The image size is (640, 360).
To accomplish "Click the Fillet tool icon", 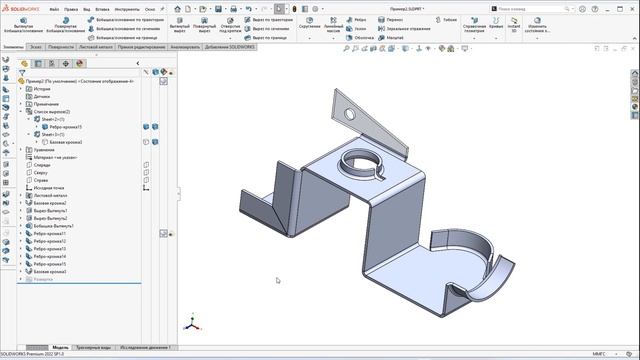I will click(x=309, y=20).
